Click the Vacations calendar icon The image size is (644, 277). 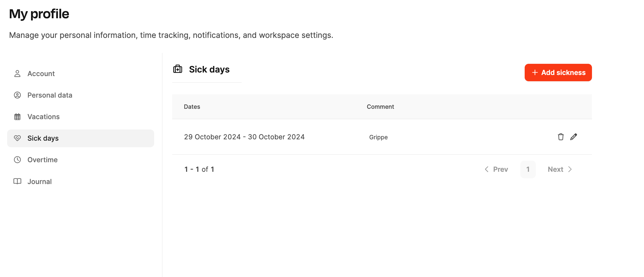click(x=17, y=117)
